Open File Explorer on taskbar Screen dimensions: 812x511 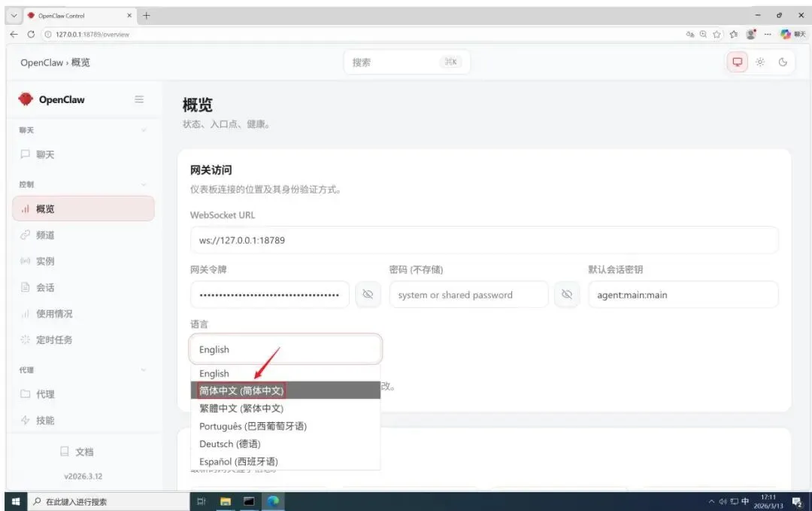(226, 501)
